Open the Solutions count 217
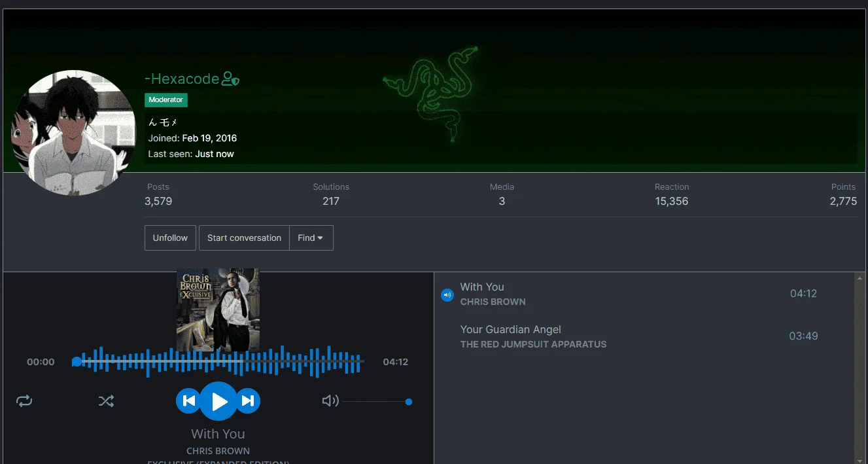 click(x=331, y=201)
